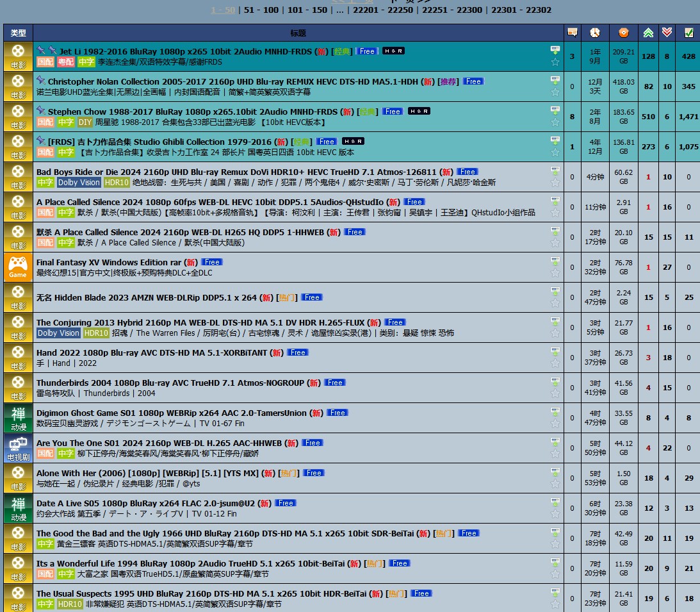700x612 pixels.
Task: Download Stephen Chow 1988-2017 torrent icon
Action: (x=555, y=110)
